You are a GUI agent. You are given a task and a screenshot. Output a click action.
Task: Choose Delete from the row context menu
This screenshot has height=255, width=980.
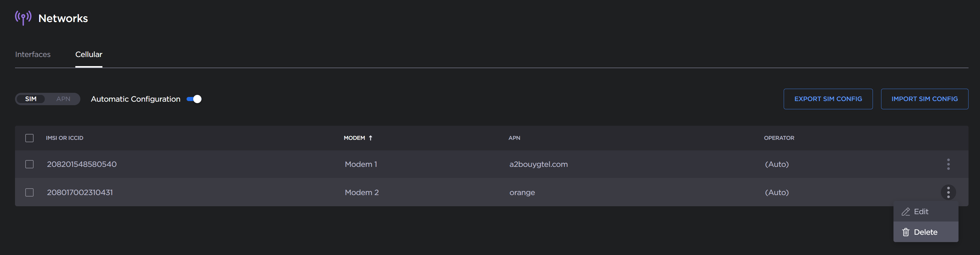click(925, 232)
